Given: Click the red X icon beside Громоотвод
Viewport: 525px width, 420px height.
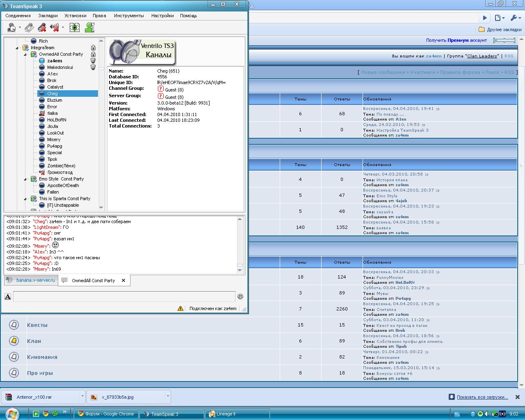Looking at the screenshot, I should click(x=42, y=172).
